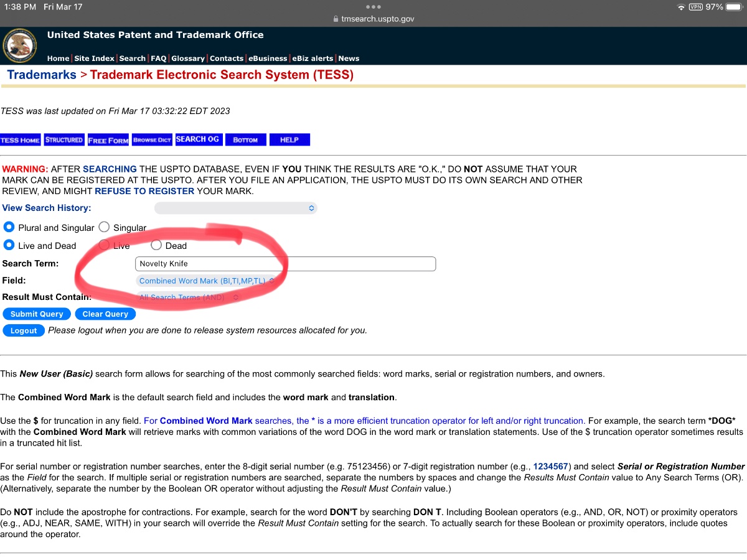Open eBusiness in the navigation bar

point(268,58)
